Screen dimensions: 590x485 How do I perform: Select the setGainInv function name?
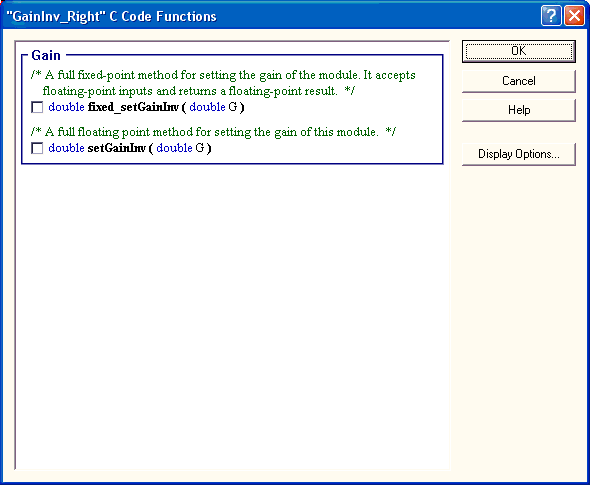(116, 148)
